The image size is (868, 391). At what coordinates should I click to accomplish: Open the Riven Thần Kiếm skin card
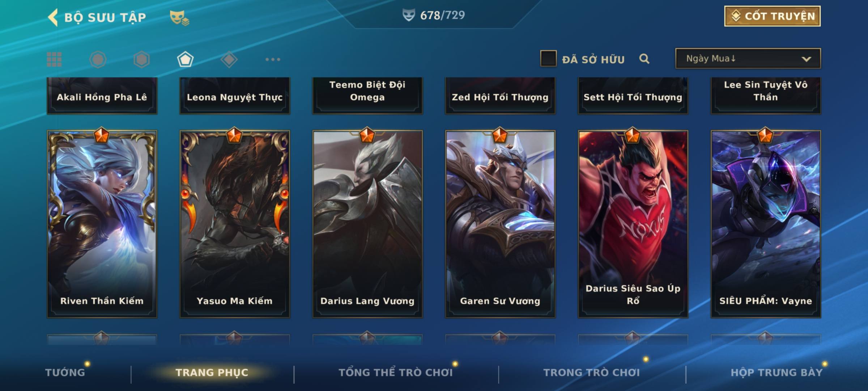point(102,224)
